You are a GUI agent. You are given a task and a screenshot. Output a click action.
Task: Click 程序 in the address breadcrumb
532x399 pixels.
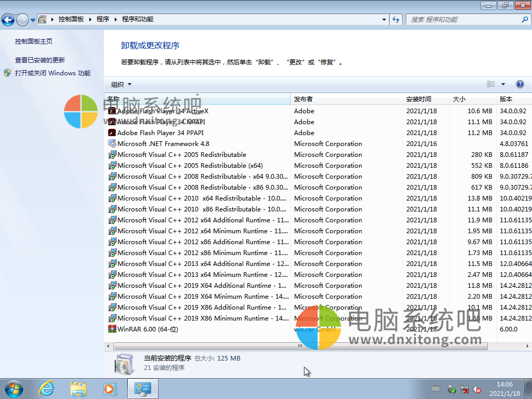pyautogui.click(x=103, y=19)
